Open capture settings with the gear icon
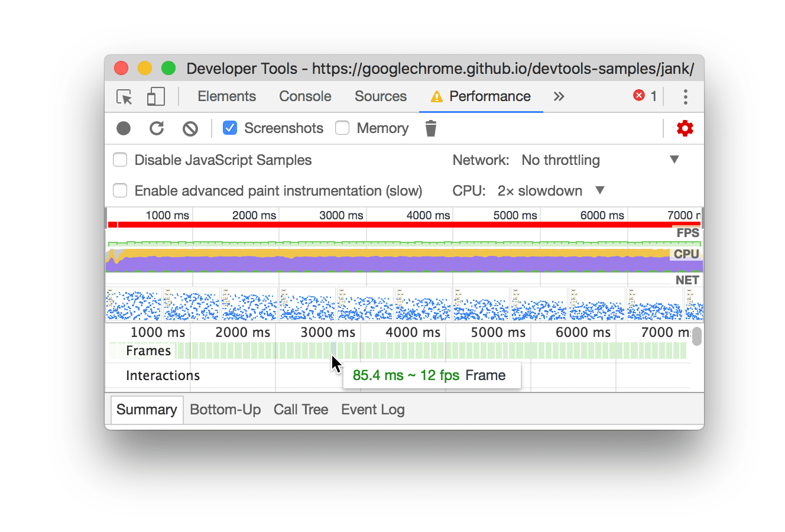Screen dimensions: 785x532 coord(685,128)
